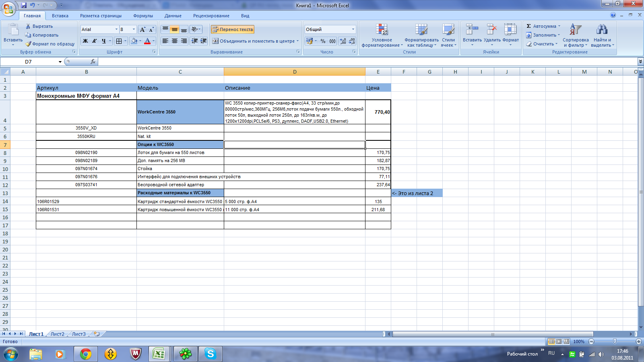Activate Формат по образцу format painter

click(50, 44)
